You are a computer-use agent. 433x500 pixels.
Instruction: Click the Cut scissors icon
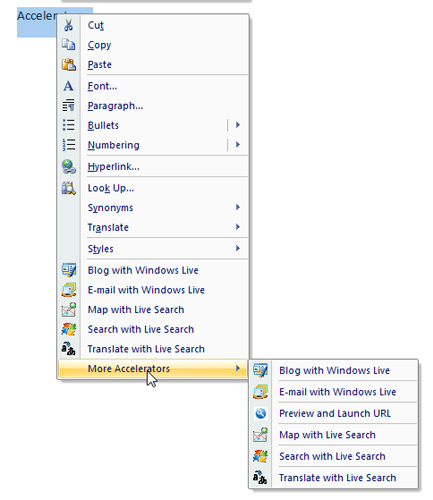(x=69, y=25)
